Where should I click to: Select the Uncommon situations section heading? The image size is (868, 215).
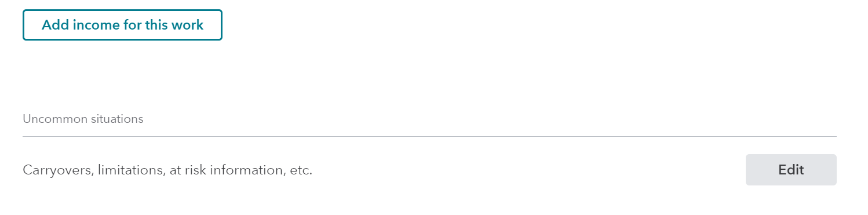tap(83, 119)
